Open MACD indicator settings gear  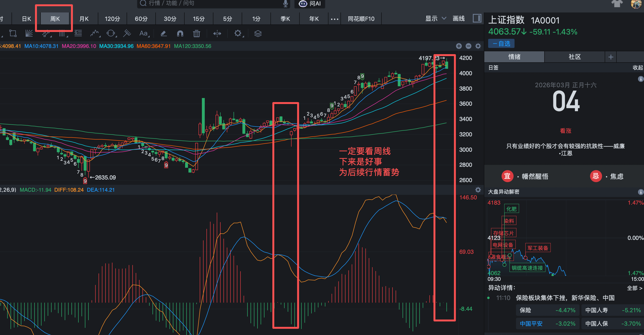click(478, 190)
